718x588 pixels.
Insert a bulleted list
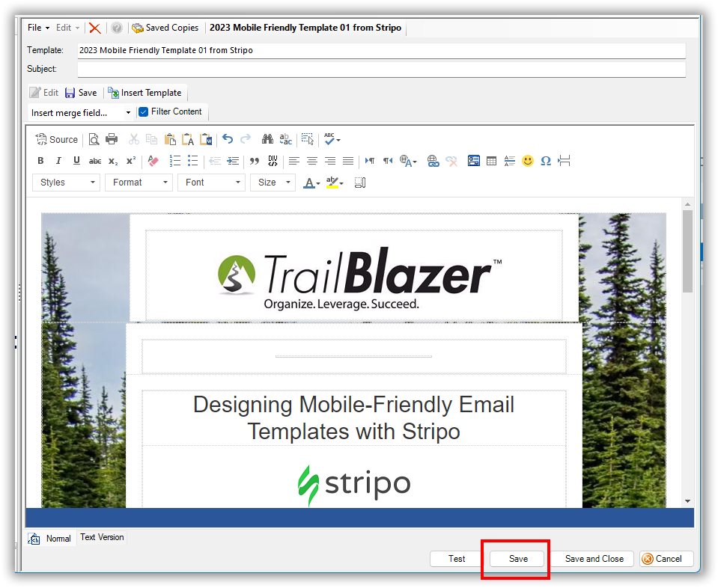(x=192, y=161)
